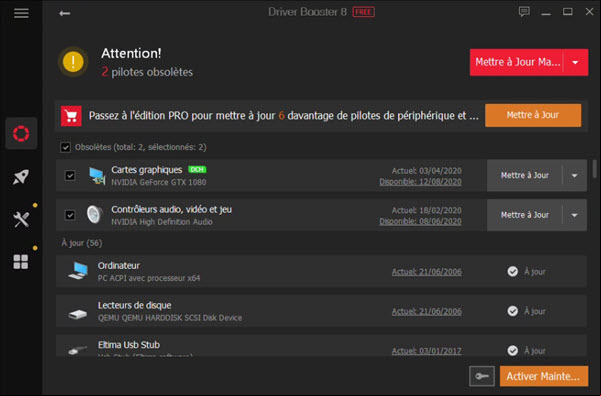Click the FREE edition badge
Viewport: 601px width, 396px height.
363,12
